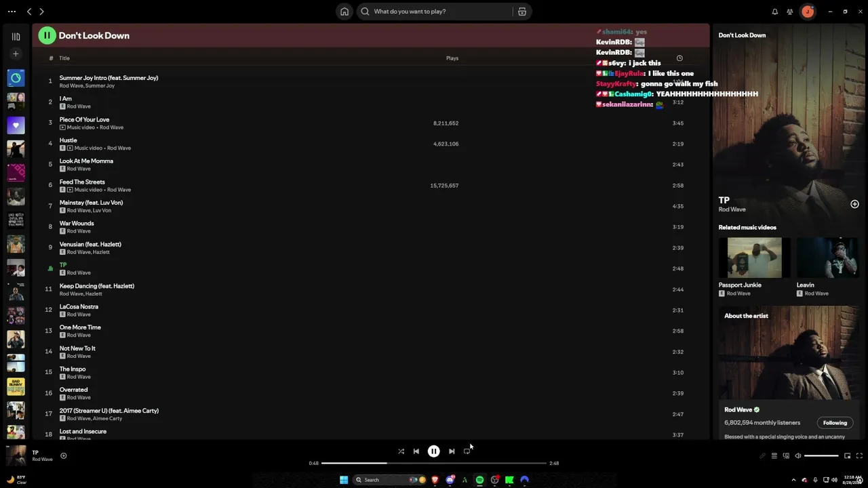868x488 pixels.
Task: Open the Spotify three-dots menu
Action: [12, 12]
